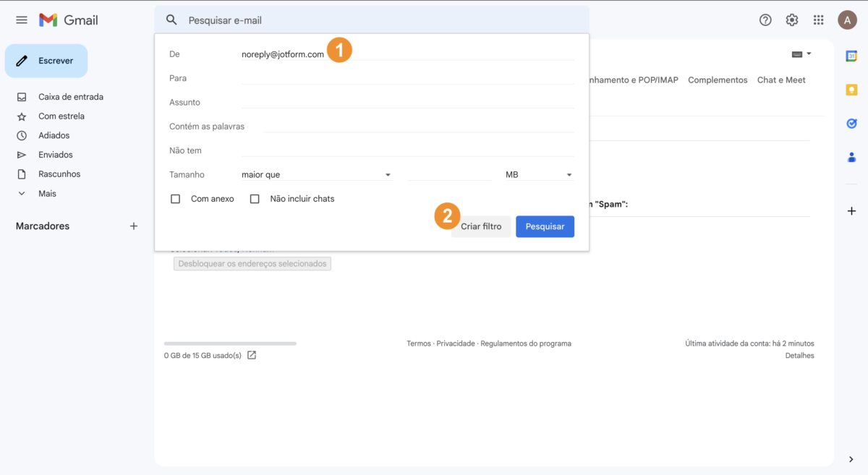Open Google Keep side panel

(x=851, y=90)
